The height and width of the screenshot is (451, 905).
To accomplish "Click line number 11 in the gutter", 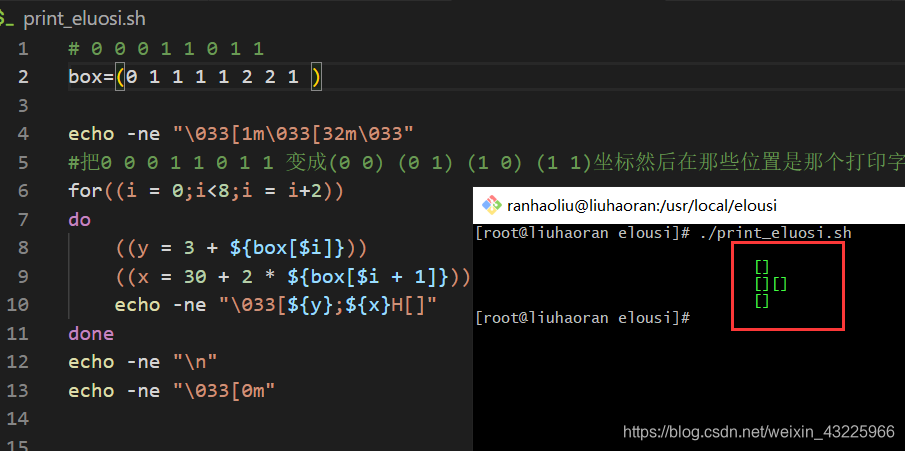I will tap(17, 334).
